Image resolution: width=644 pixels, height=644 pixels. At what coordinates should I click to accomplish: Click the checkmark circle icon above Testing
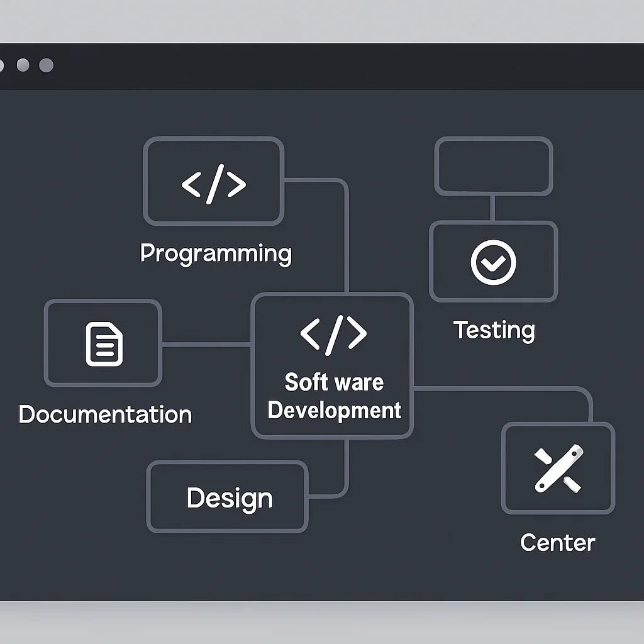493,262
